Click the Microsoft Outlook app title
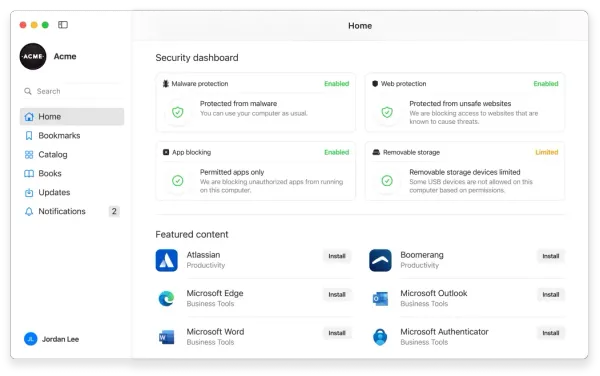This screenshot has width=600, height=376. point(434,293)
